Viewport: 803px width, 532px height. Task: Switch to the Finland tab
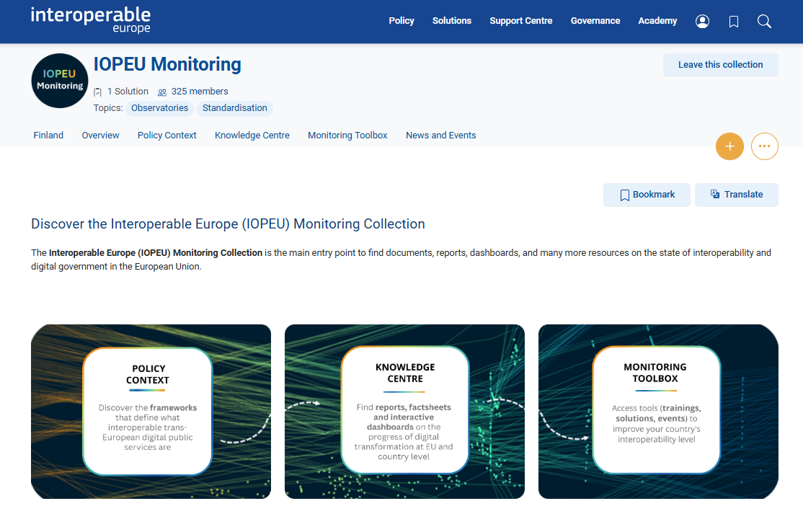pos(48,136)
